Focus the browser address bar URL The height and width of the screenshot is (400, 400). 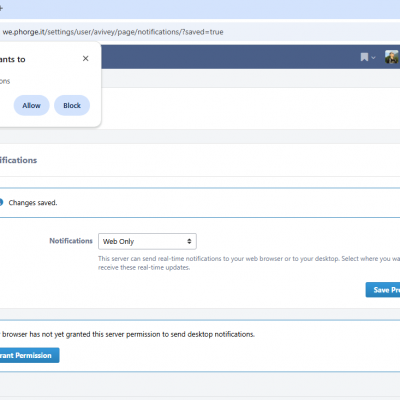click(x=113, y=32)
